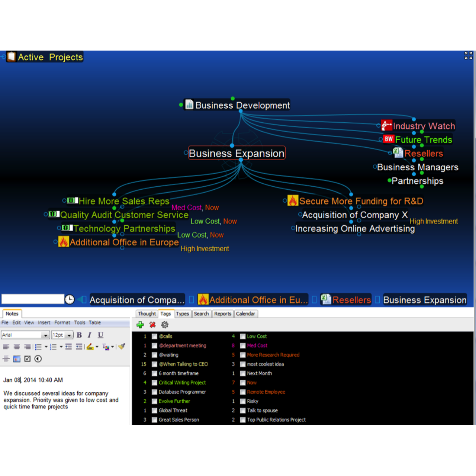This screenshot has height=476, width=476.
Task: Open the Arial font family dropdown
Action: 45,335
